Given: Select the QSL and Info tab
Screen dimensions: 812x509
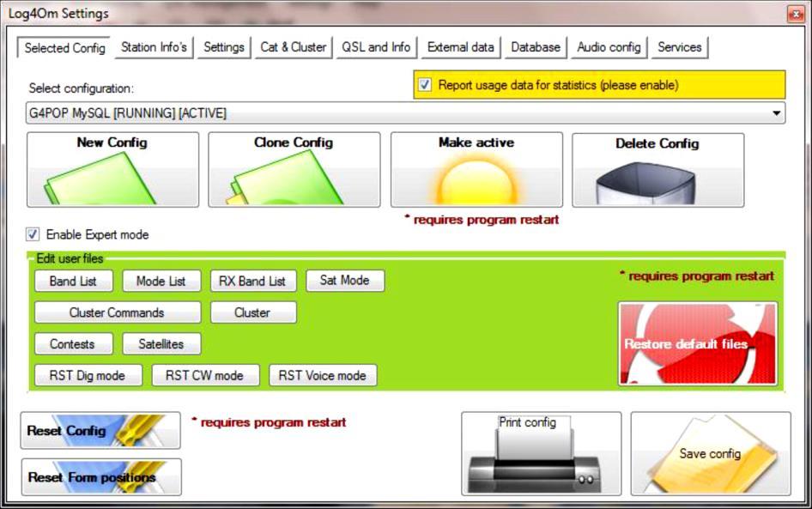Looking at the screenshot, I should (376, 47).
